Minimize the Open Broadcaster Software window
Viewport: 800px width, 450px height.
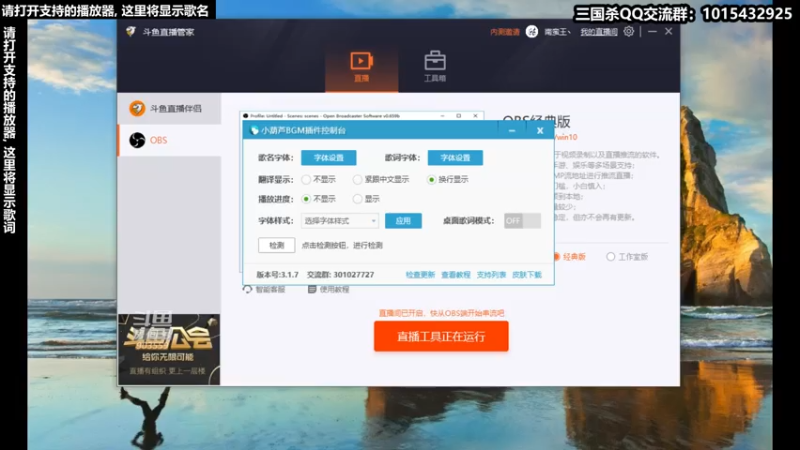tap(442, 116)
